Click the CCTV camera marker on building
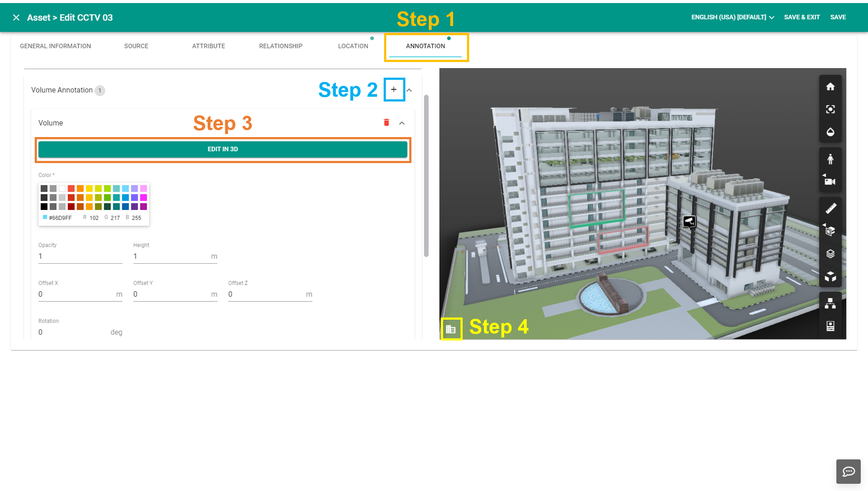 pyautogui.click(x=689, y=222)
